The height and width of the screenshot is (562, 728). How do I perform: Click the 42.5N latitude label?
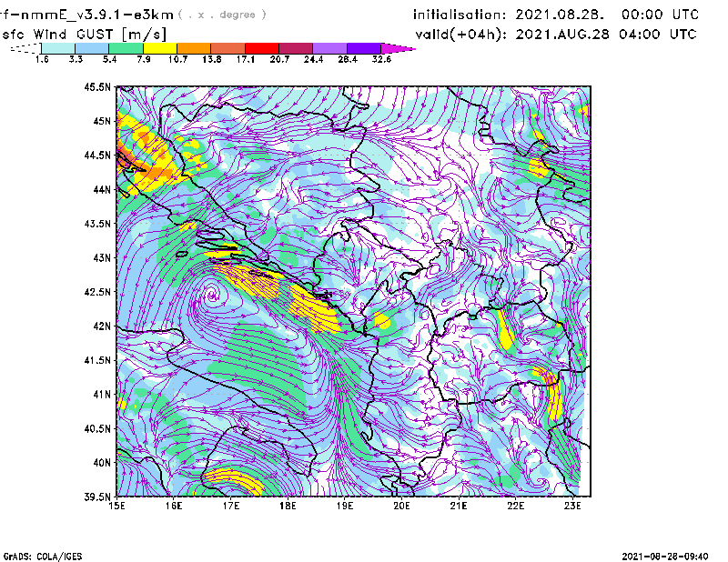tap(97, 292)
